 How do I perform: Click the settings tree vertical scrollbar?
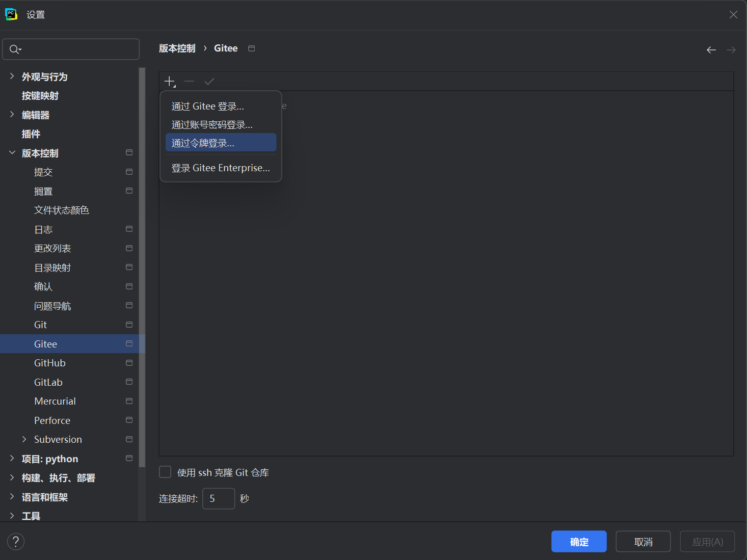[x=142, y=268]
